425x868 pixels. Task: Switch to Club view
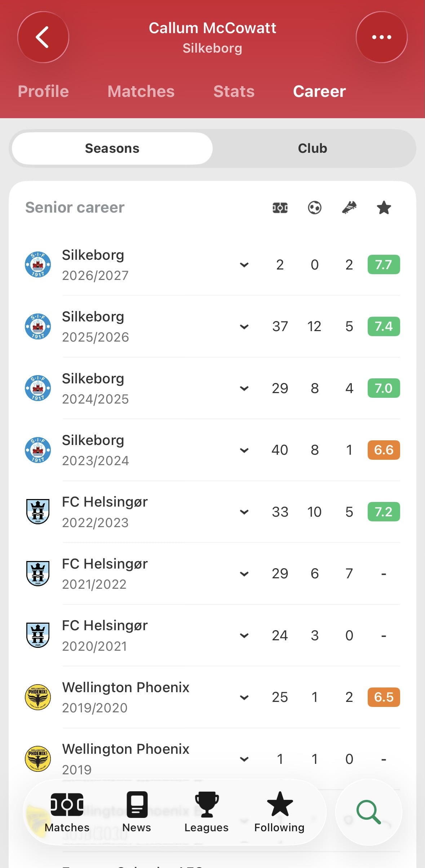point(313,148)
